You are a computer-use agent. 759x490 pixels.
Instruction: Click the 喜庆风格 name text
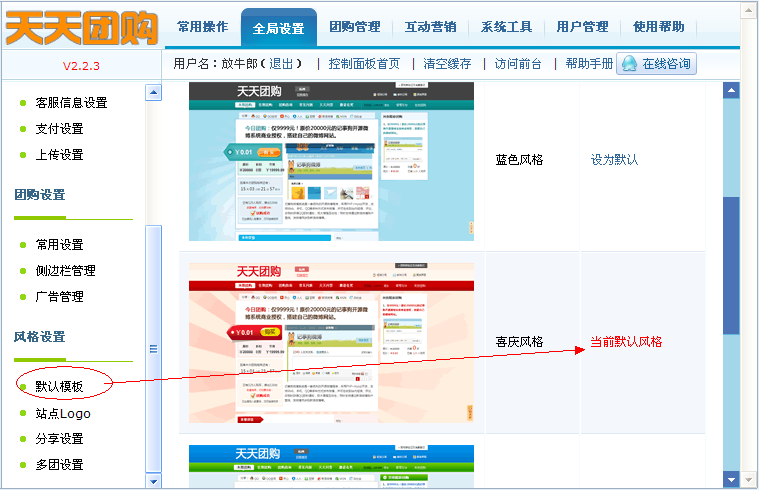pyautogui.click(x=519, y=342)
